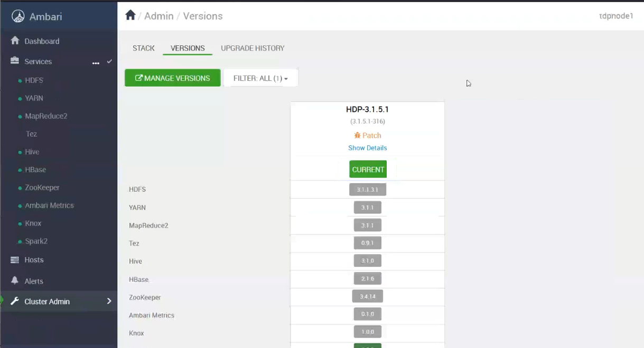Click the tdpnode1 cluster name
Viewport: 644px width, 348px height.
click(616, 16)
